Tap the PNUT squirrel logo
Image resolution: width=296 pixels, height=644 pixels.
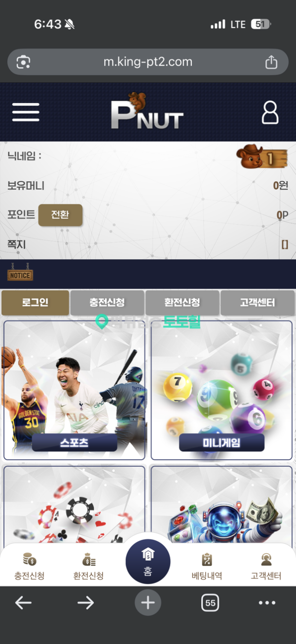(147, 112)
